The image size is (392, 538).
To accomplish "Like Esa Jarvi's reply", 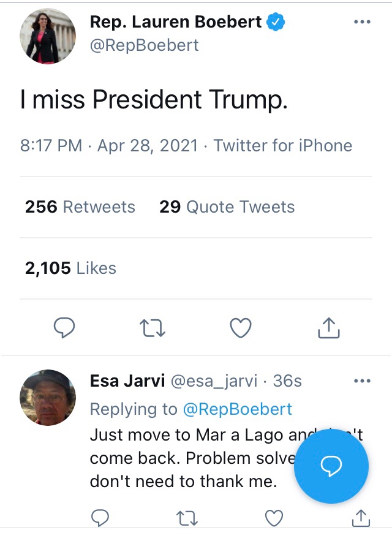I will [x=274, y=518].
